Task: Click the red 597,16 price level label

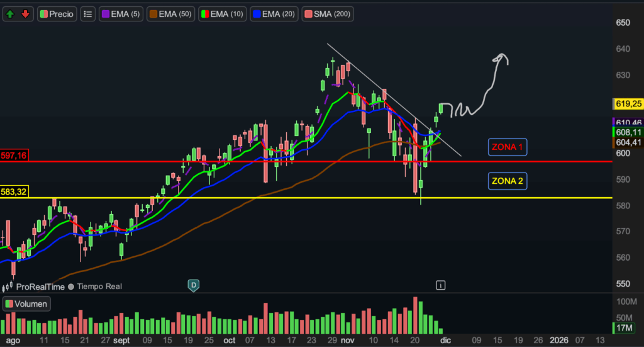Action: 14,155
